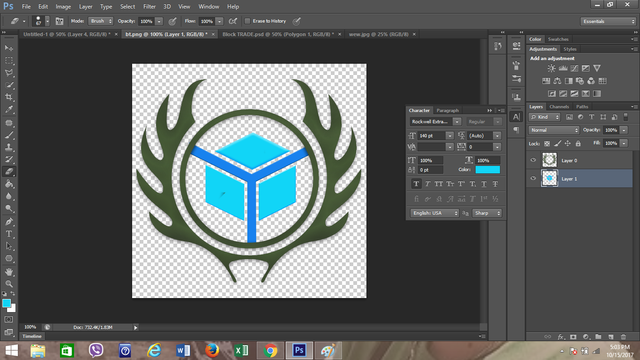Image resolution: width=640 pixels, height=360 pixels.
Task: Click the cyan text Color swatch
Action: click(488, 169)
